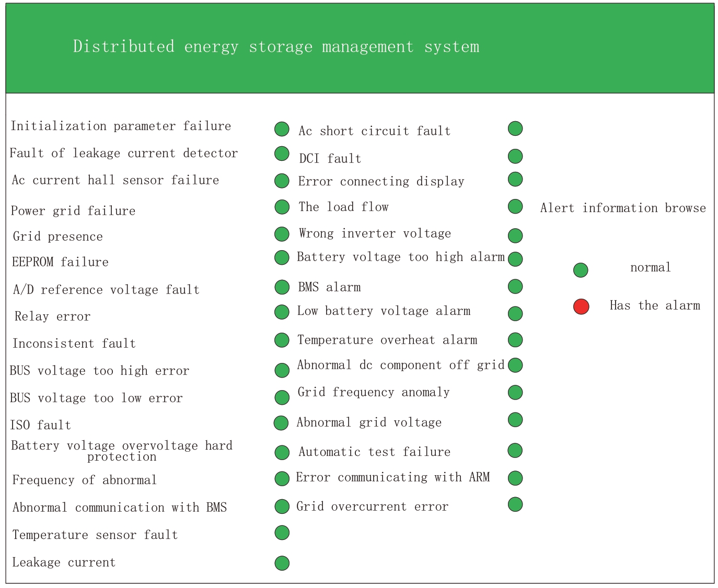Click the EEPROM failure indicator light
This screenshot has height=588, width=718.
click(x=282, y=257)
